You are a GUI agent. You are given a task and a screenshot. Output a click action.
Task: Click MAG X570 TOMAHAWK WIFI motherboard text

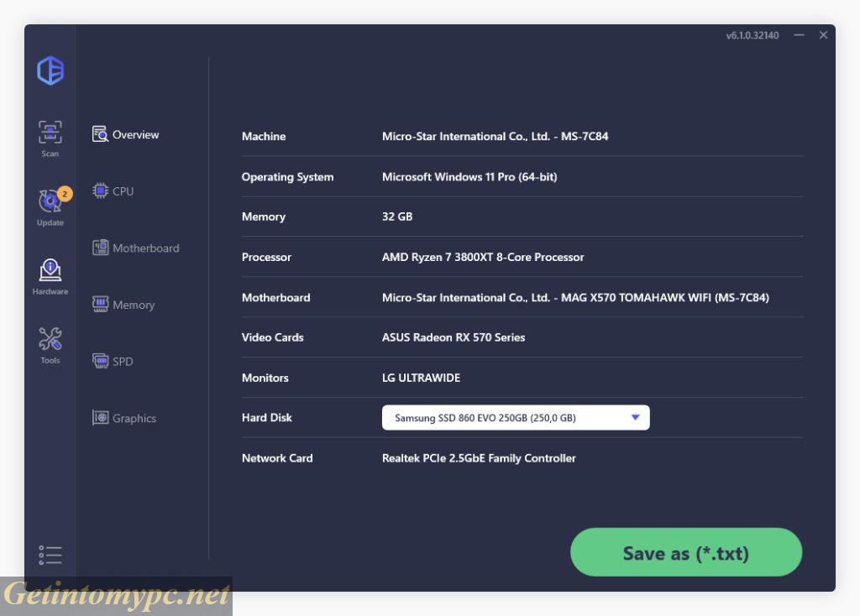tap(575, 298)
